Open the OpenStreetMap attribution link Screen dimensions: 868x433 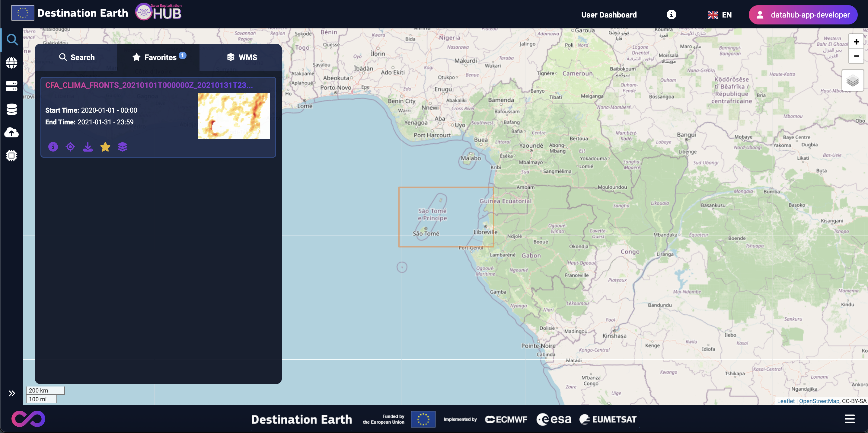pyautogui.click(x=819, y=401)
